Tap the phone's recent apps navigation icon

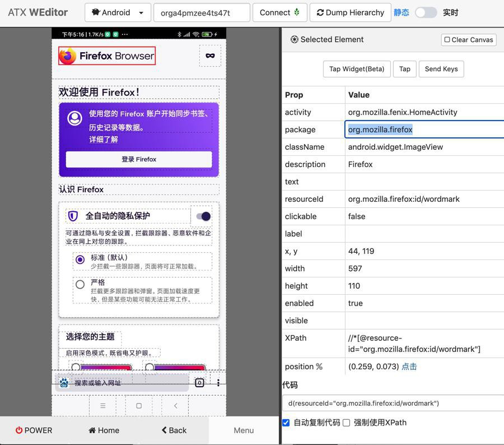pyautogui.click(x=103, y=406)
